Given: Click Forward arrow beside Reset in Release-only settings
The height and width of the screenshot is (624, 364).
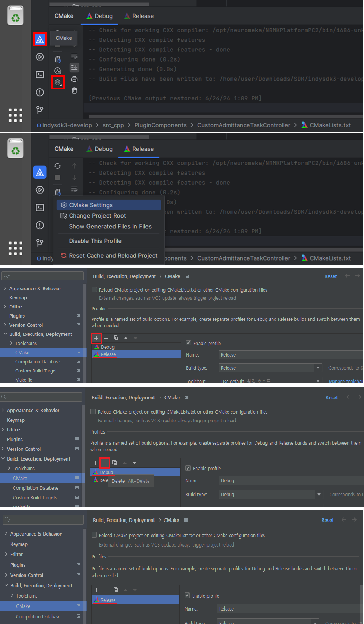Looking at the screenshot, I should [x=354, y=520].
